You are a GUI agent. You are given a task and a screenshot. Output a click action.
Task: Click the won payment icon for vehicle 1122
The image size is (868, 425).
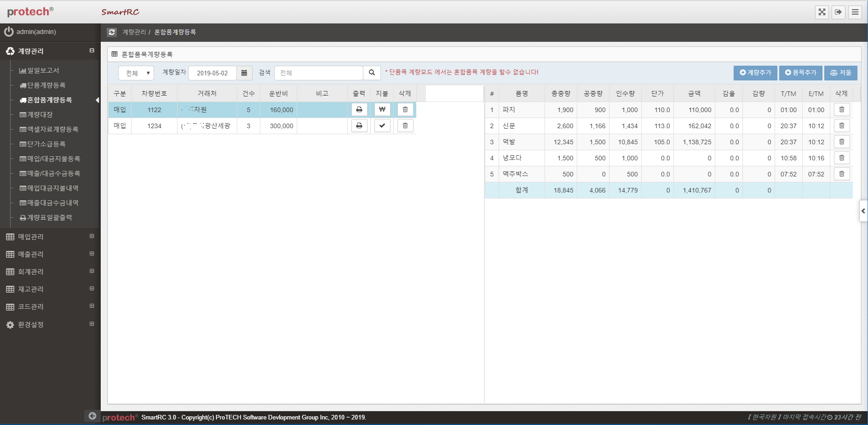click(382, 110)
